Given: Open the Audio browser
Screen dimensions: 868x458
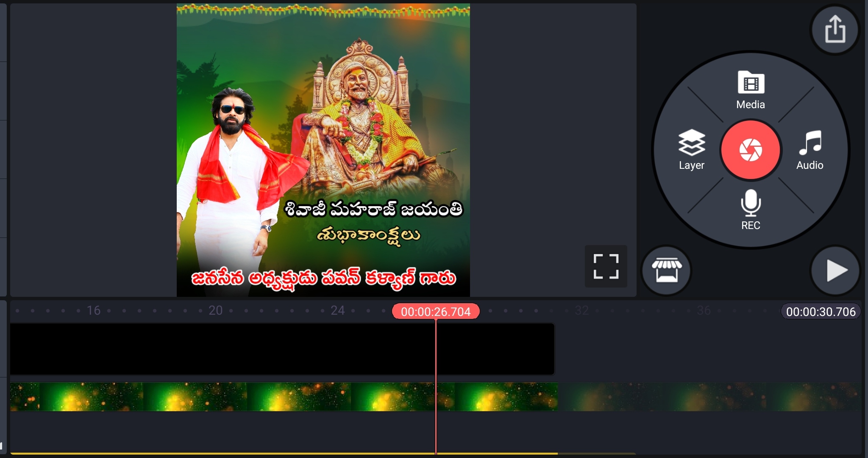Looking at the screenshot, I should click(810, 150).
